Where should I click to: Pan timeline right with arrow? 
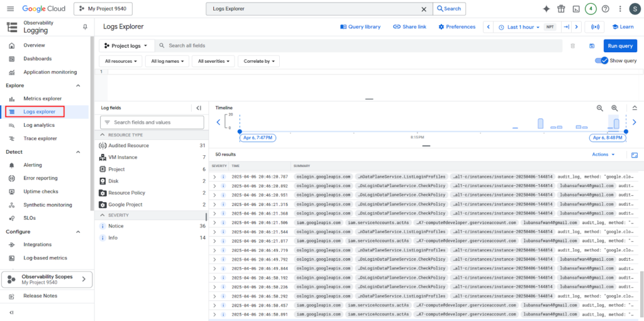click(x=634, y=122)
